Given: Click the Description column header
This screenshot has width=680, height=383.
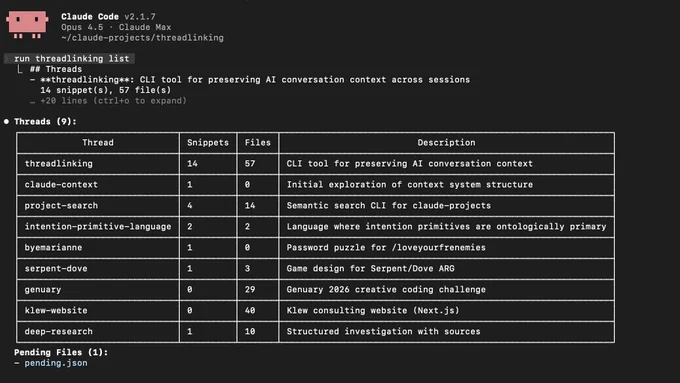Looking at the screenshot, I should click(x=446, y=143).
